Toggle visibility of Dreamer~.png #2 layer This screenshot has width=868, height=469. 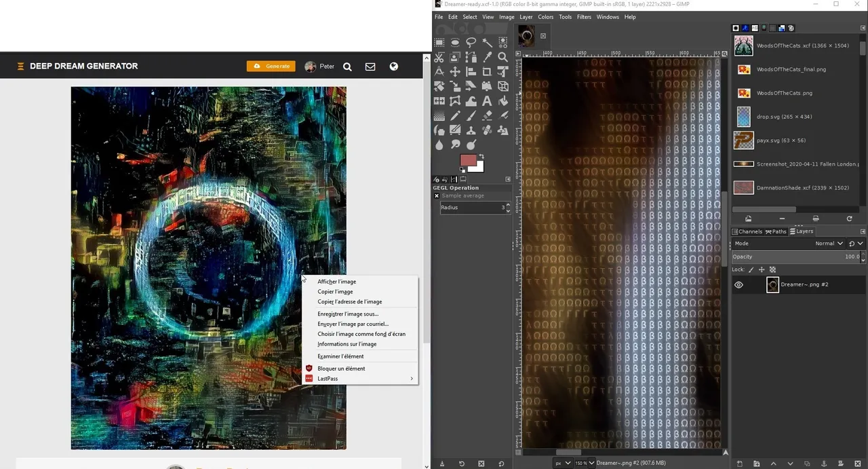tap(738, 285)
